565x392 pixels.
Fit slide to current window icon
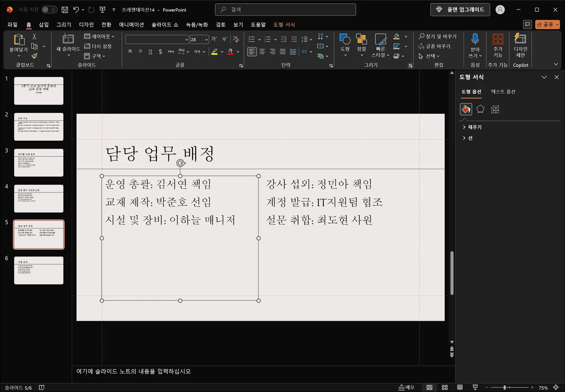(x=556, y=387)
